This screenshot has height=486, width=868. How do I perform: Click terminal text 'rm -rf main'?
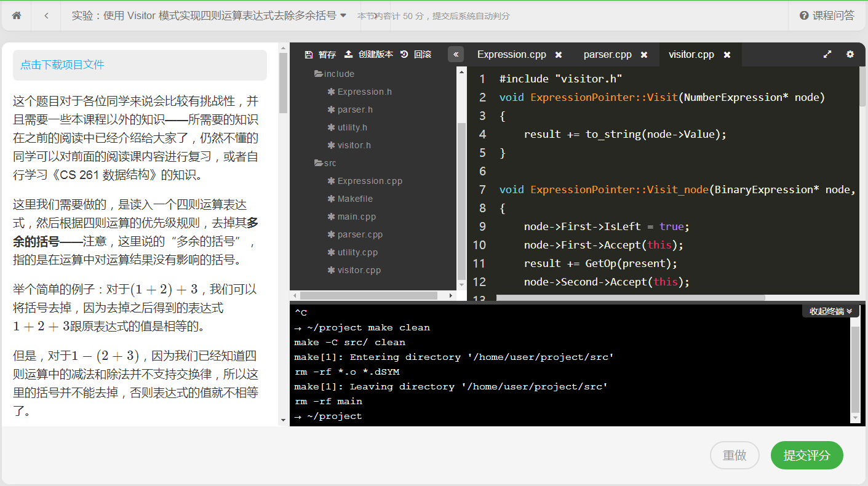328,402
